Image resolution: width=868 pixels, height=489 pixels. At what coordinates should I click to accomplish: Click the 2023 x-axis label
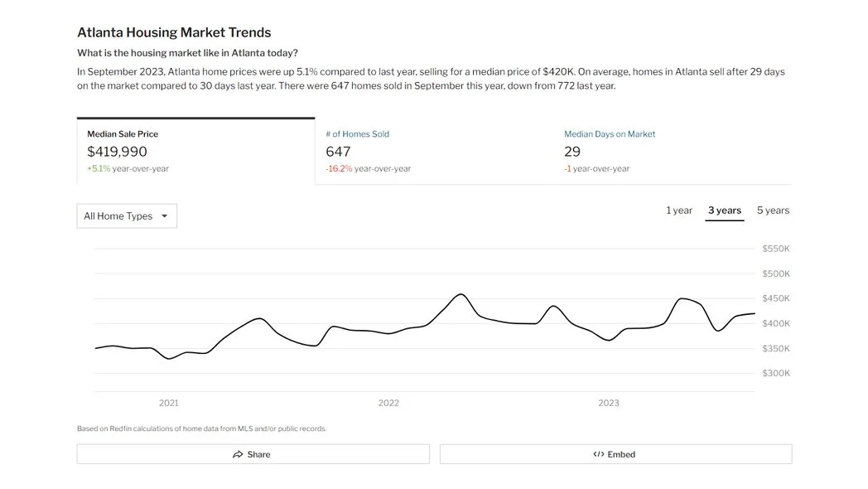pyautogui.click(x=609, y=404)
